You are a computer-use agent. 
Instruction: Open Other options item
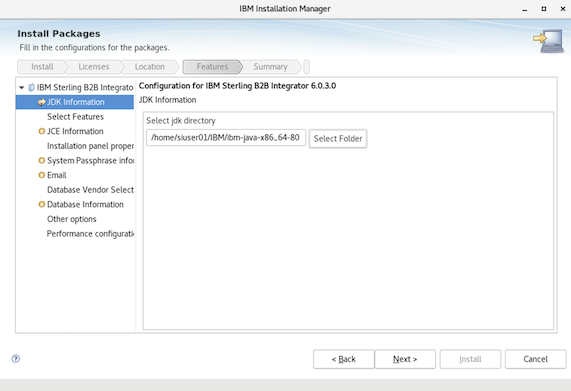click(x=72, y=219)
